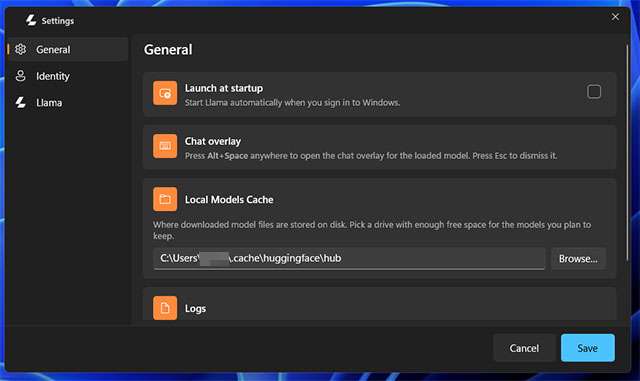Open the Llama settings section
The image size is (640, 381).
point(68,102)
